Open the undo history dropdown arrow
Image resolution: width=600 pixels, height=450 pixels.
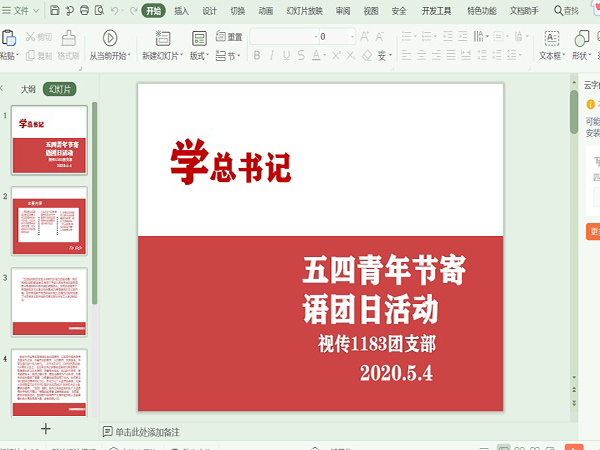click(x=122, y=11)
